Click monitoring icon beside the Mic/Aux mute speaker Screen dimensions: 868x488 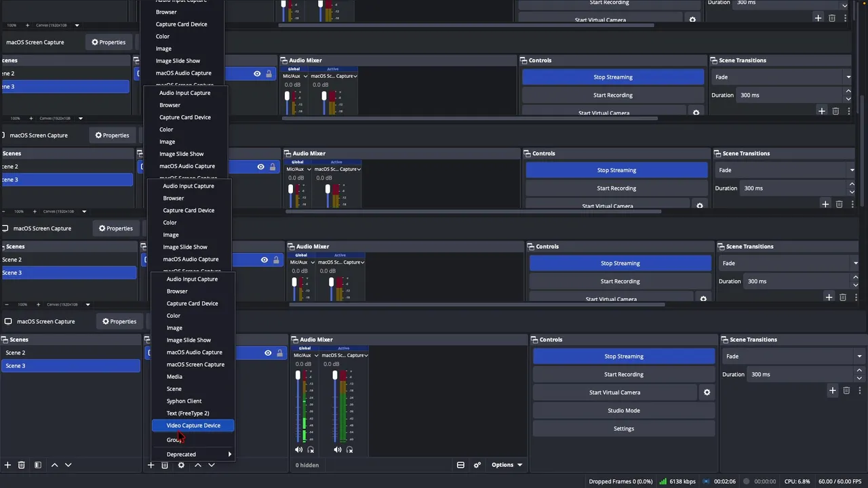coord(311,449)
